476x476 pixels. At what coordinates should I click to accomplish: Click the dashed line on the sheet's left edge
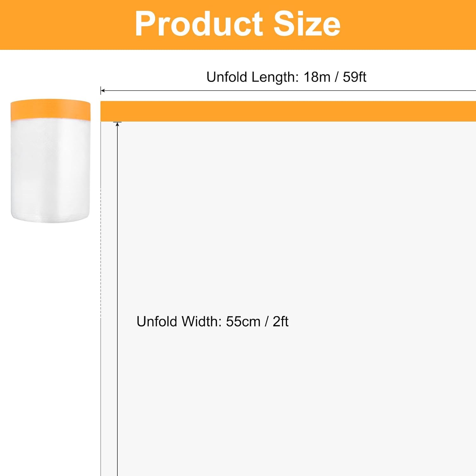101,254
